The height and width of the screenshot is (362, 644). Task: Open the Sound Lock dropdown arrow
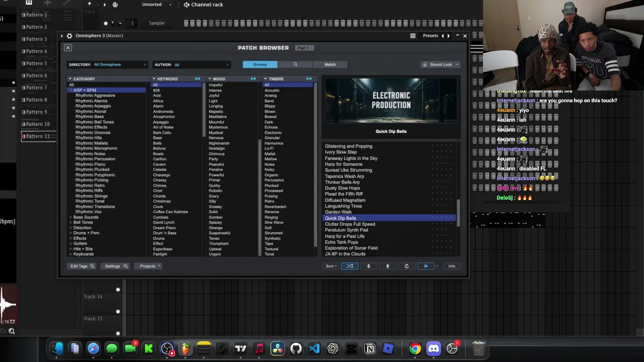coord(457,64)
